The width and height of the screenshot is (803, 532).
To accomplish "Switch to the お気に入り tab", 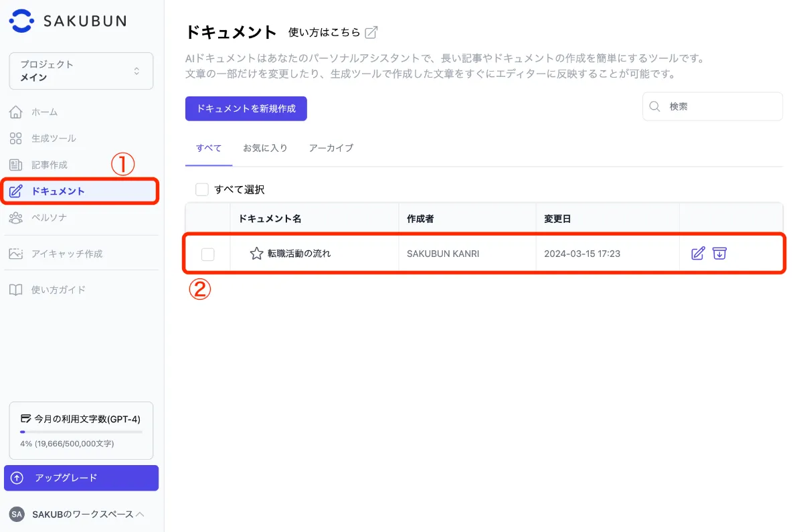I will point(265,148).
